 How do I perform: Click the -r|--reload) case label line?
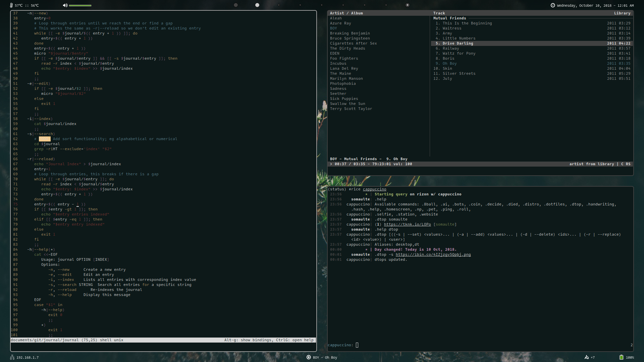41,159
